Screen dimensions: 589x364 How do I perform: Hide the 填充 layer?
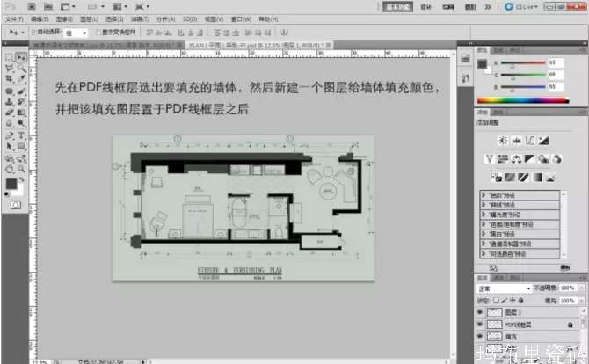[x=480, y=336]
